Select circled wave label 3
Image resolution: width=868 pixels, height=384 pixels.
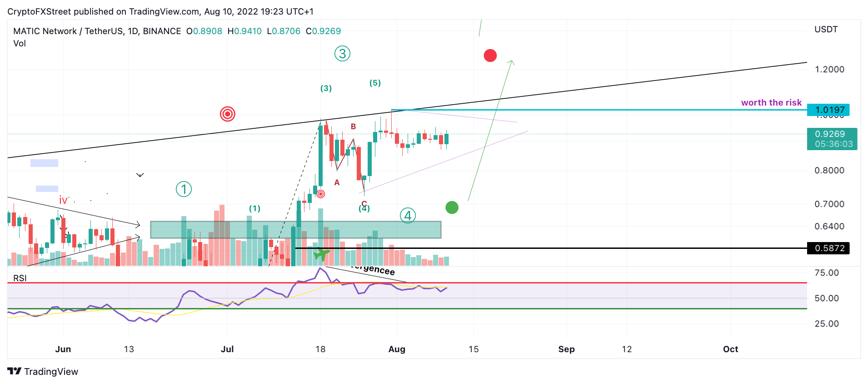point(343,54)
